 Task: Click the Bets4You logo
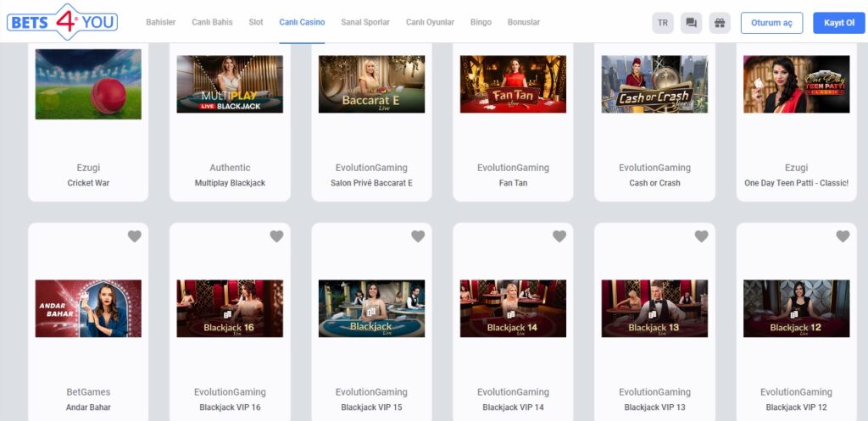[62, 22]
